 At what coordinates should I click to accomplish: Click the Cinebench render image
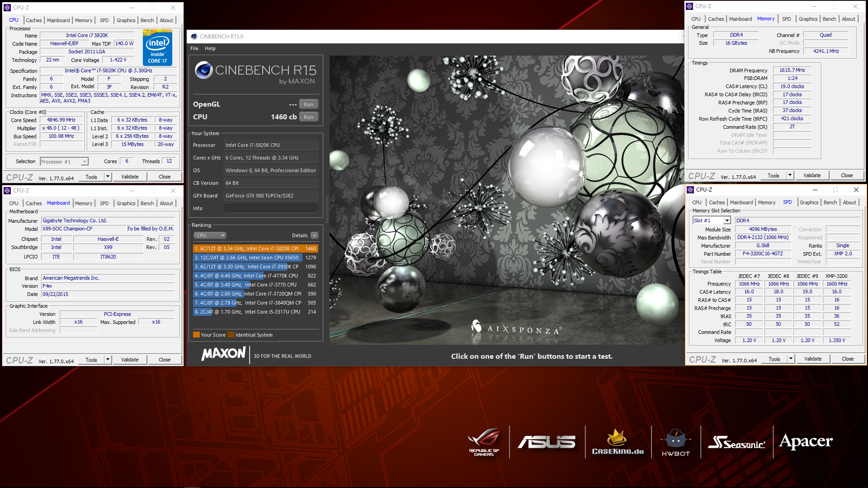coord(506,200)
